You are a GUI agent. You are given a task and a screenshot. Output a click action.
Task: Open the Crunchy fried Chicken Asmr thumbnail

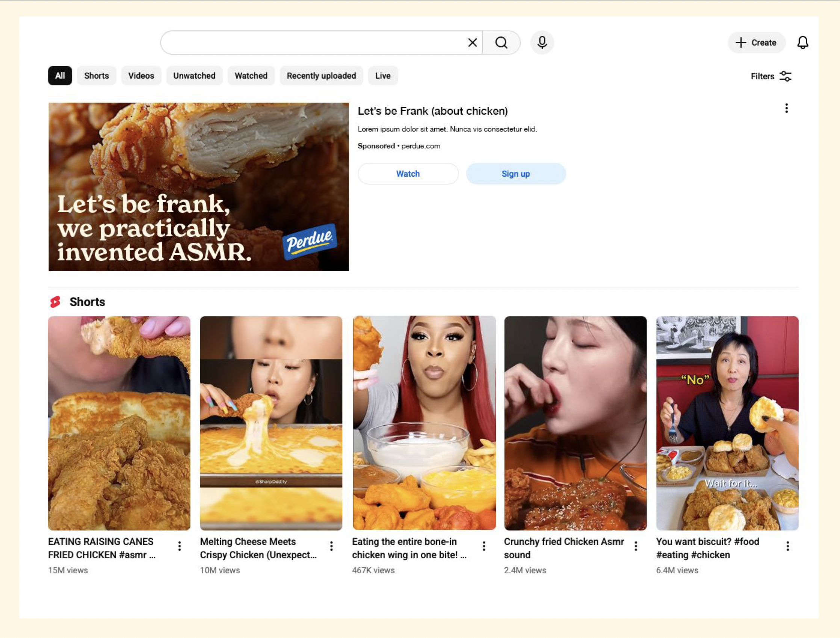tap(575, 423)
